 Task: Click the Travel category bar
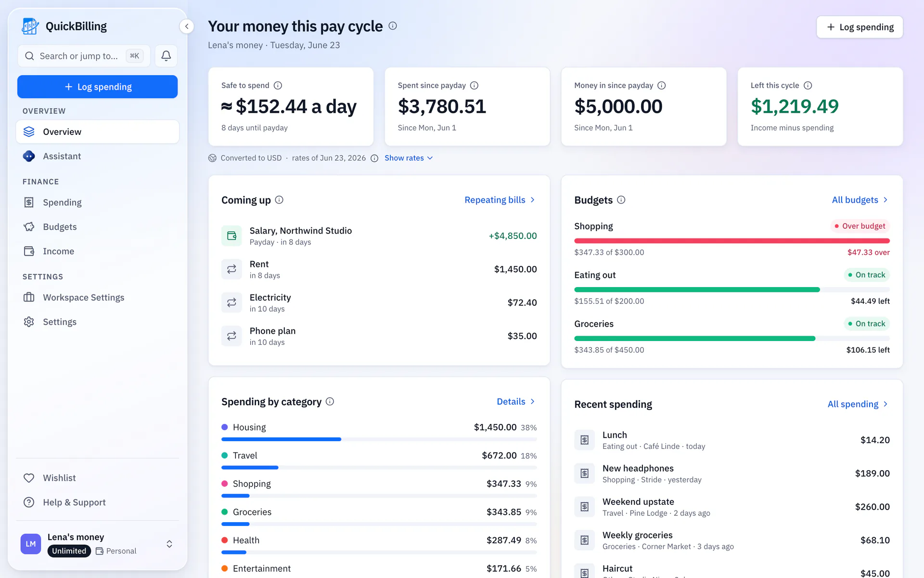coord(379,468)
